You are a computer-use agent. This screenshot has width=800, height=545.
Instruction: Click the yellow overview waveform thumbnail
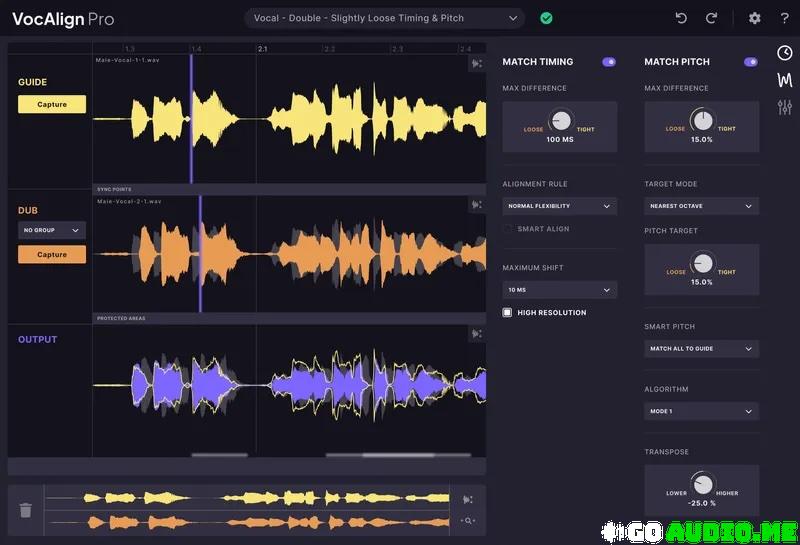[x=247, y=498]
